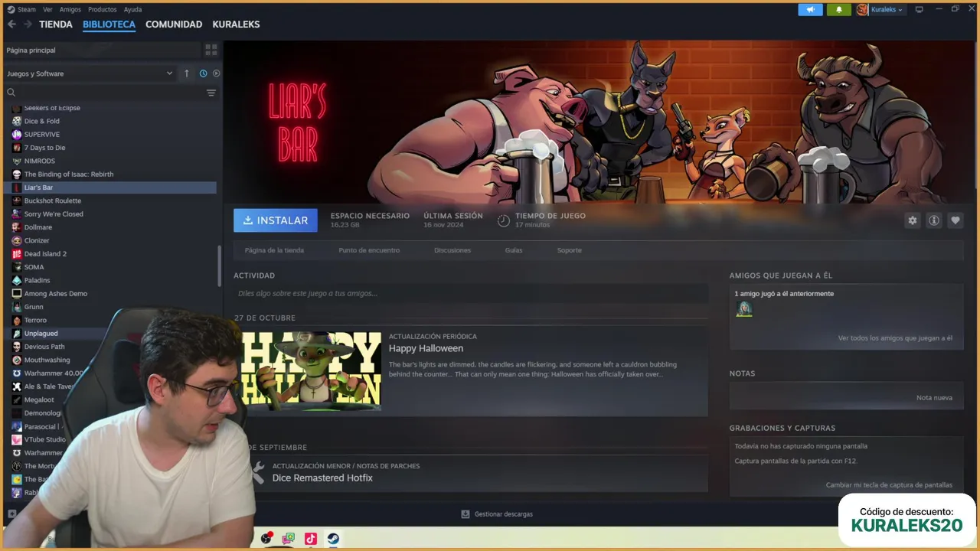The width and height of the screenshot is (980, 551).
Task: Switch to Big Picture mode icon
Action: [920, 10]
